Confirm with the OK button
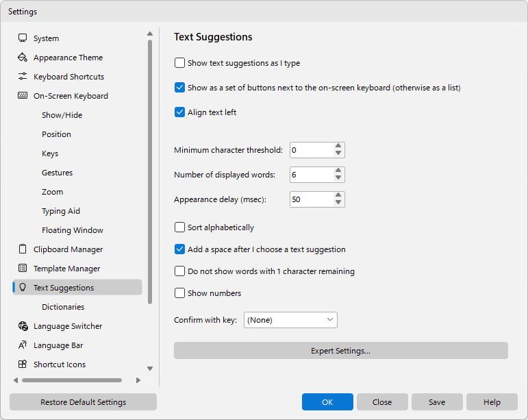The width and height of the screenshot is (528, 420). click(327, 402)
